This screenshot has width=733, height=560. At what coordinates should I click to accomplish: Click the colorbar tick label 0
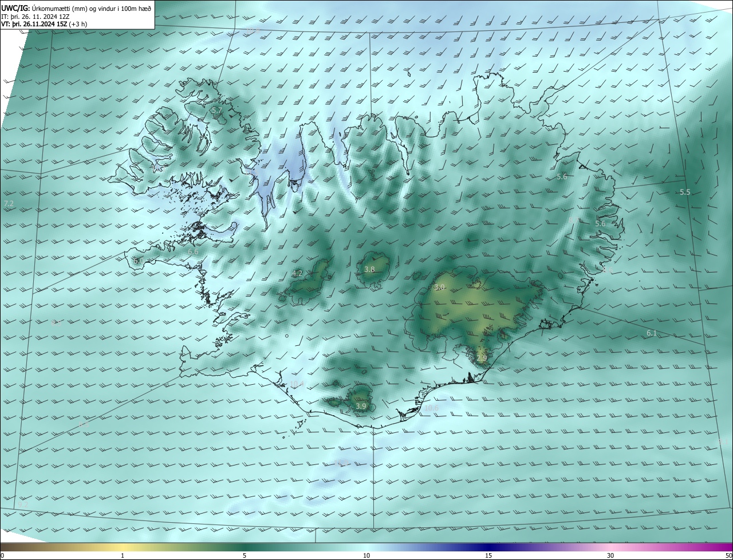2,555
